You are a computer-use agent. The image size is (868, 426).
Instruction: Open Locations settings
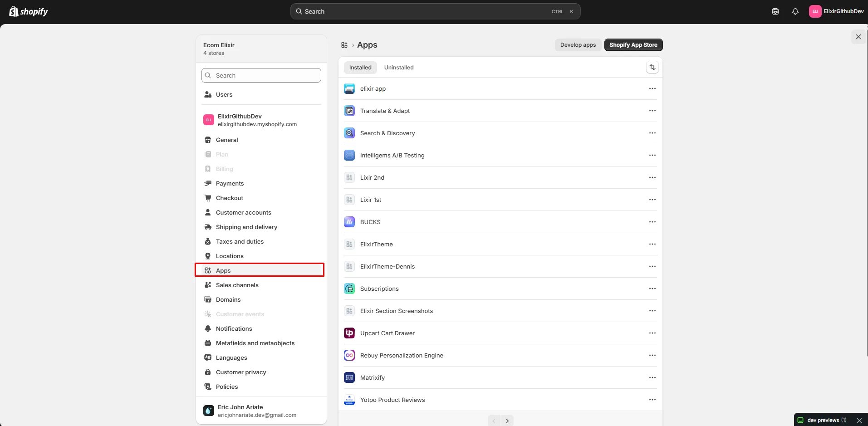pos(261,256)
